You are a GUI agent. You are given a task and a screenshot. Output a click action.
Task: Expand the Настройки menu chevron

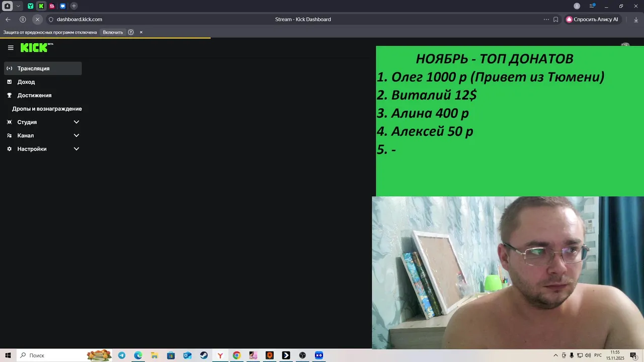76,149
